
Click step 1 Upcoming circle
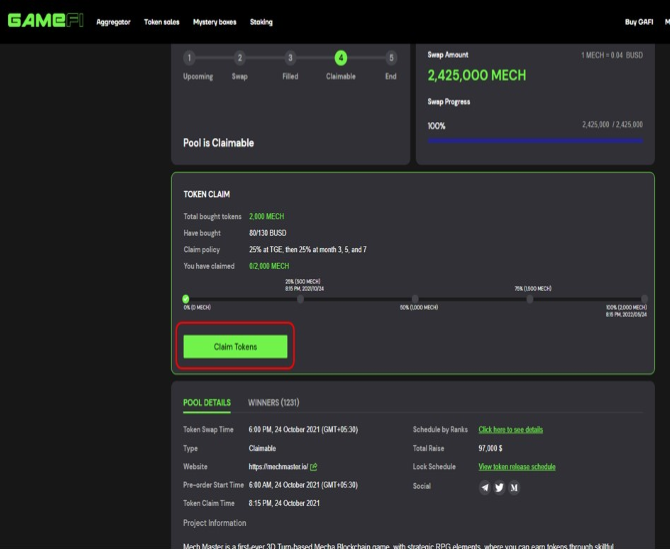point(189,58)
